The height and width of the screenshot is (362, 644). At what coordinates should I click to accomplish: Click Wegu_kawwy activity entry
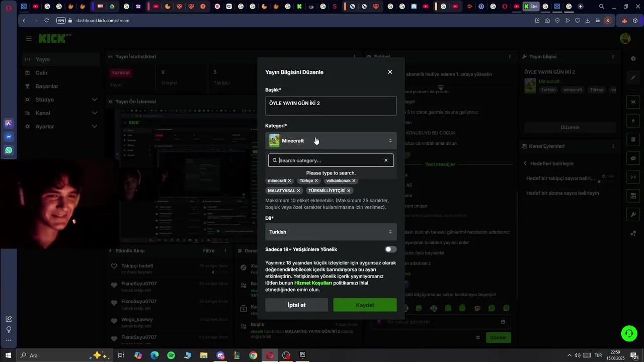click(x=169, y=322)
